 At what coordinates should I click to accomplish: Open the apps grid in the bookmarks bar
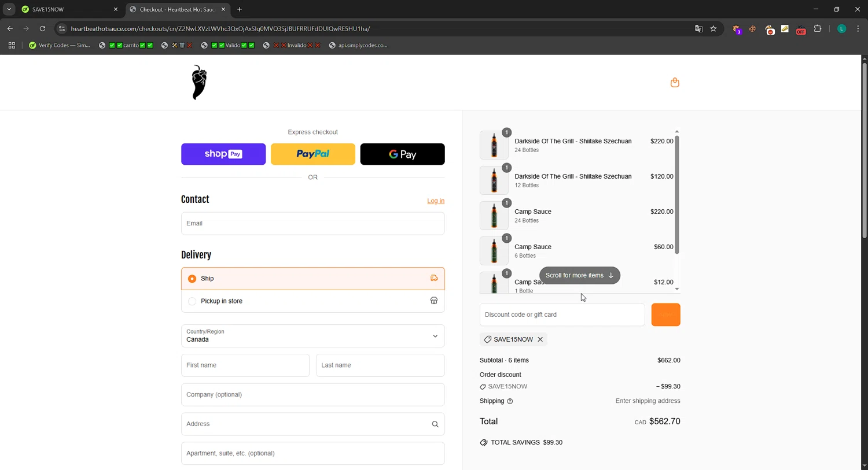click(x=12, y=45)
